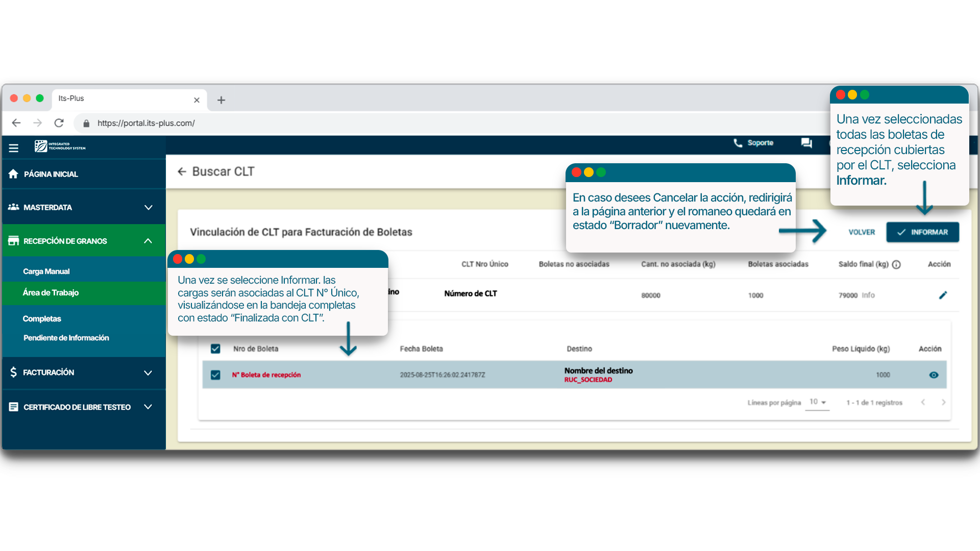
Task: Collapse the Recepción de Granos section
Action: pyautogui.click(x=148, y=241)
